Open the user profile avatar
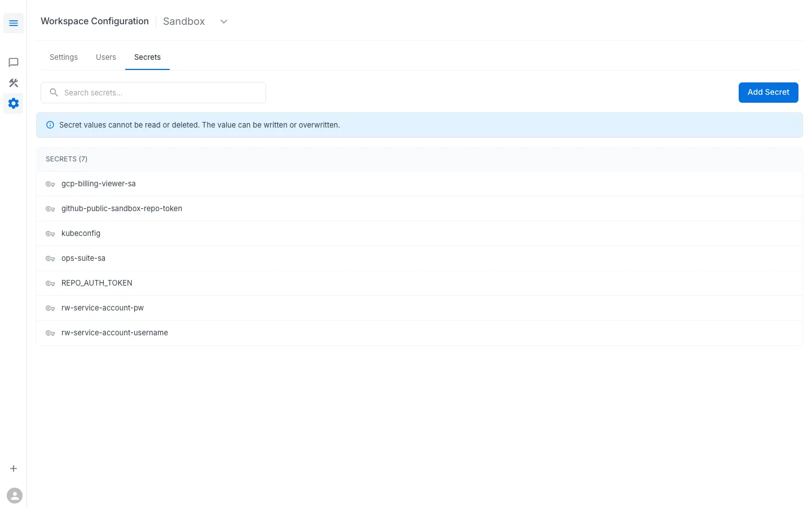Image resolution: width=812 pixels, height=508 pixels. pyautogui.click(x=15, y=495)
